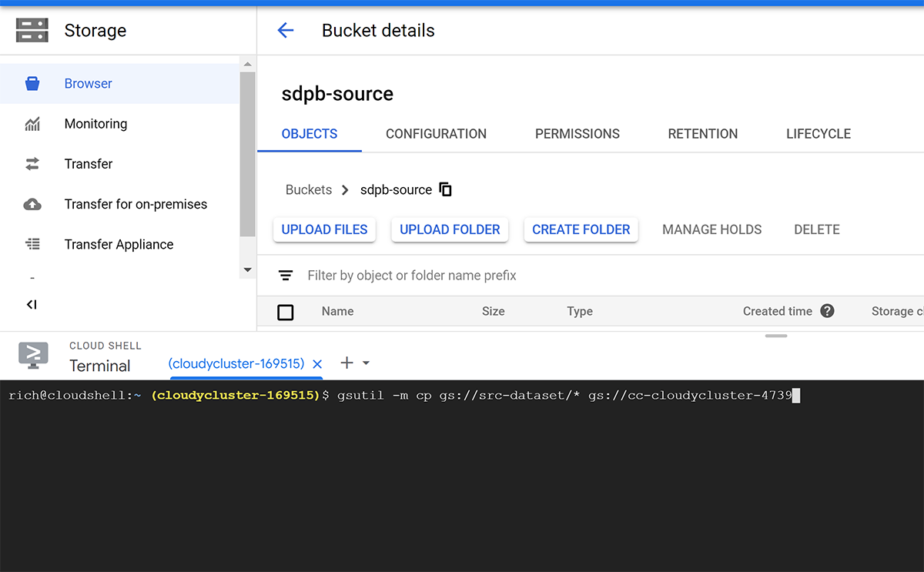This screenshot has height=572, width=924.
Task: Click the UPLOAD FILES button
Action: click(325, 229)
